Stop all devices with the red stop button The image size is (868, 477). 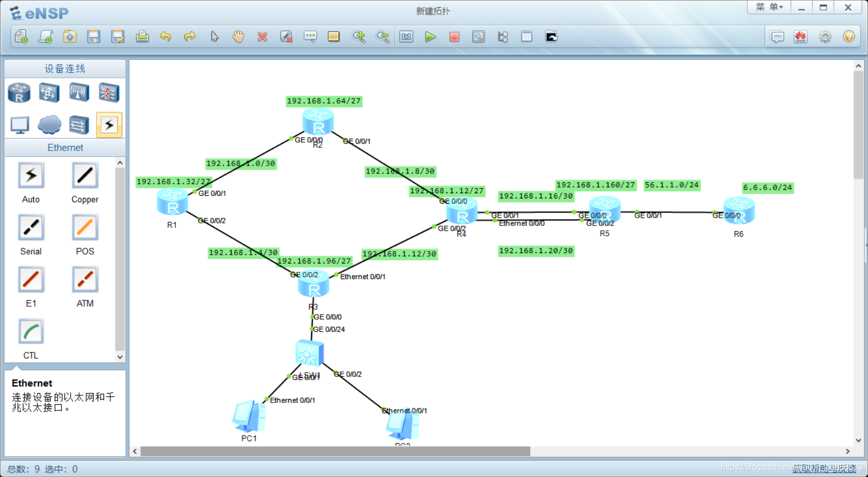point(454,36)
